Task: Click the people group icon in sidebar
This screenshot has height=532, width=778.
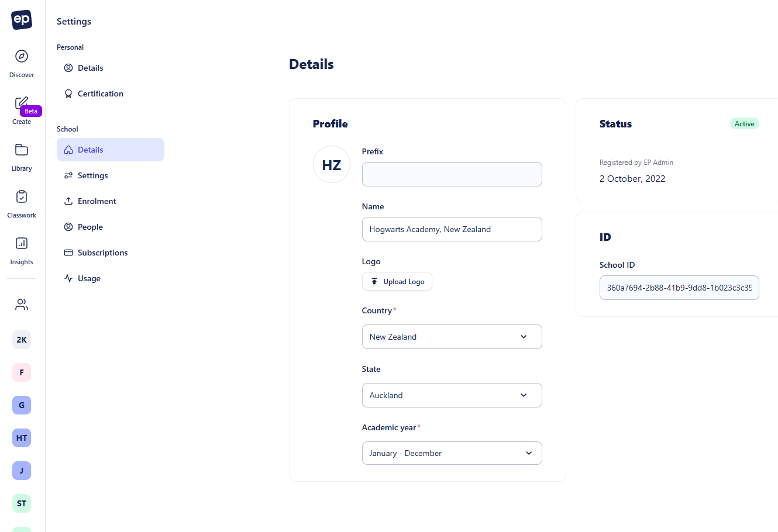Action: (x=22, y=304)
